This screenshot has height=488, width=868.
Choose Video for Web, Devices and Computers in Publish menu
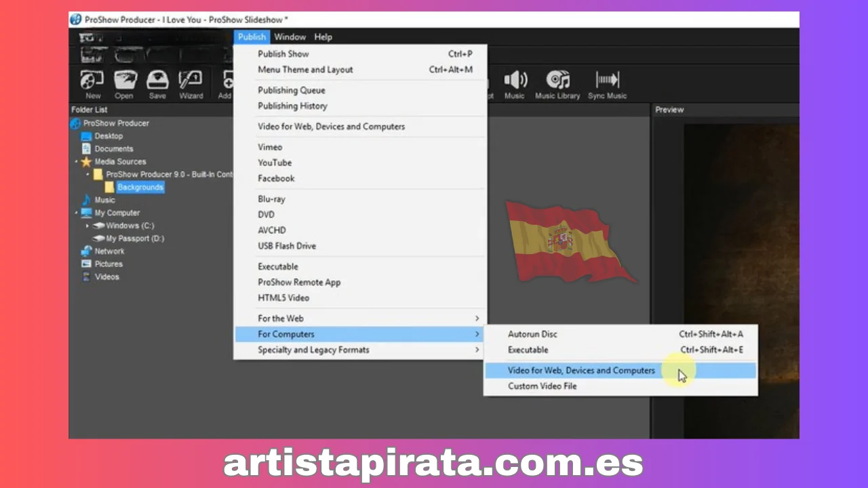pos(360,127)
